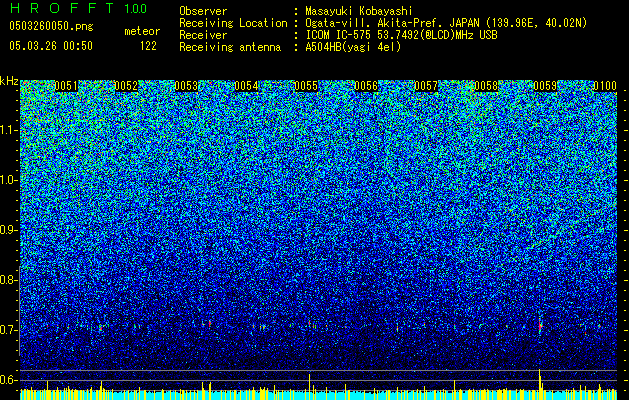Image resolution: width=629 pixels, height=400 pixels.
Task: Click antenna value A504HB(yagi 4el)
Action: click(353, 47)
